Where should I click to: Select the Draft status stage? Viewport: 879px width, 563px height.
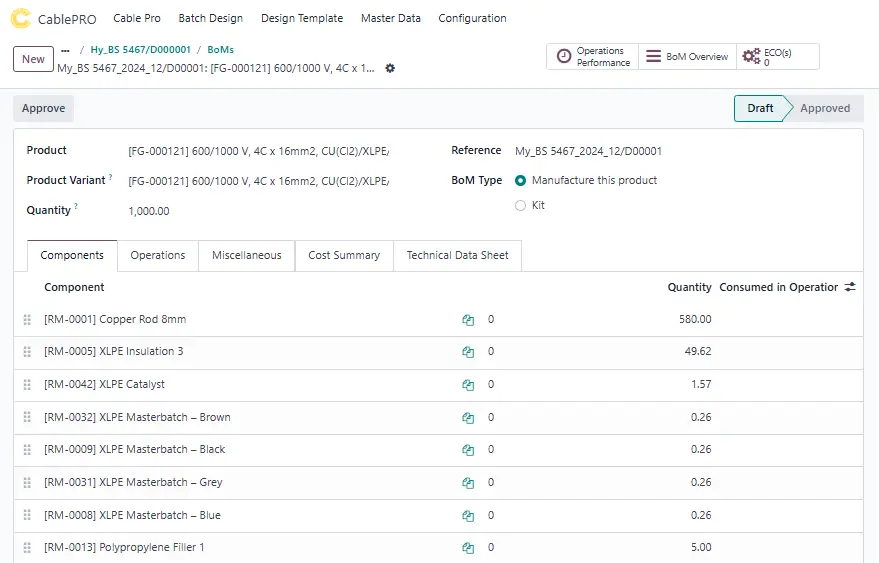pos(760,108)
